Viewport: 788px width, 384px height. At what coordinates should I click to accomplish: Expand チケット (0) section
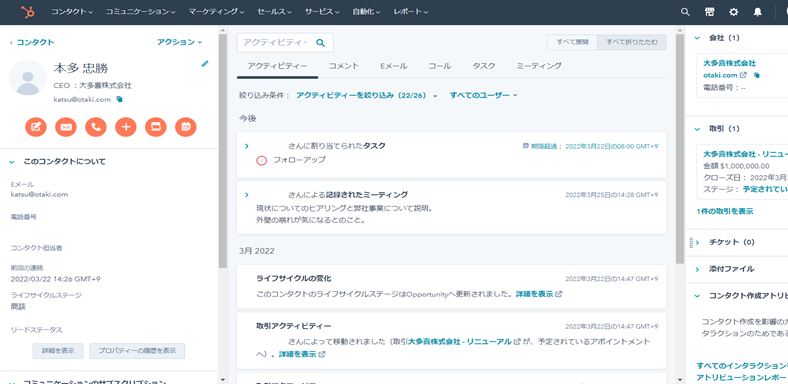click(x=697, y=242)
